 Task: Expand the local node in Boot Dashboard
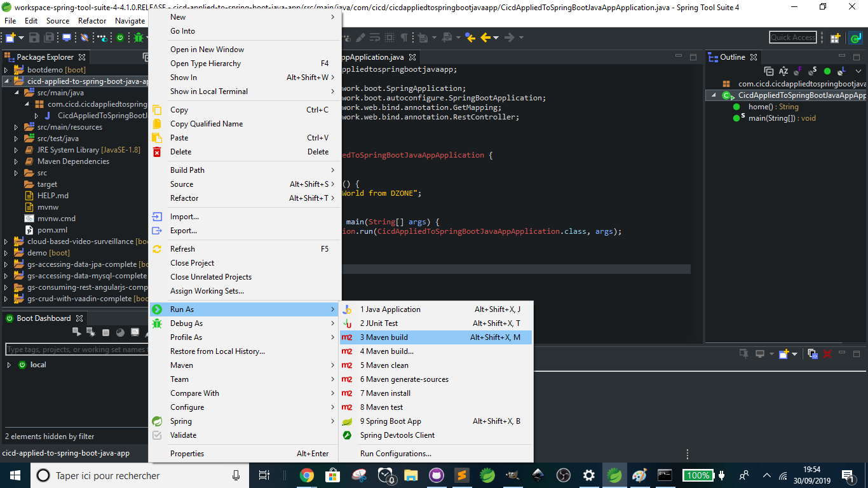click(9, 365)
